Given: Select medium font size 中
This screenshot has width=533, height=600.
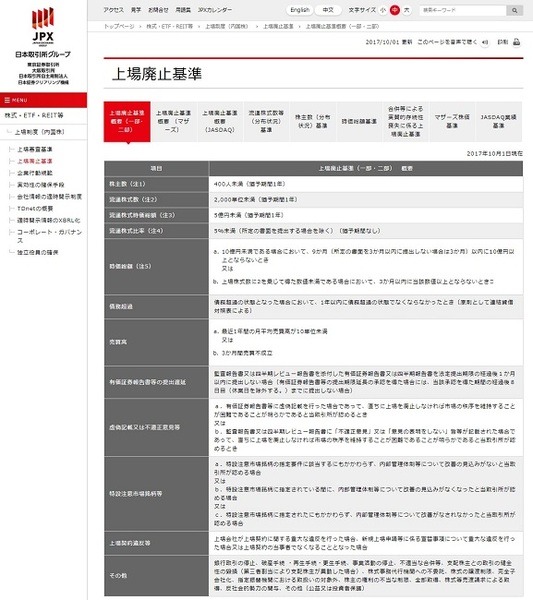Looking at the screenshot, I should pyautogui.click(x=394, y=10).
